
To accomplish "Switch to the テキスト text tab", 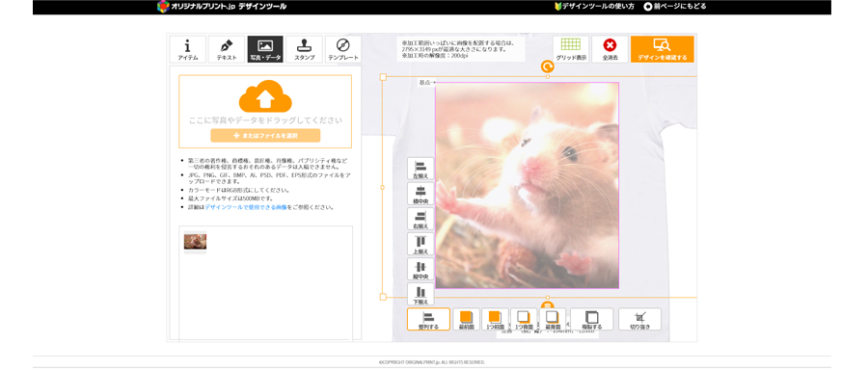I will coord(227,49).
